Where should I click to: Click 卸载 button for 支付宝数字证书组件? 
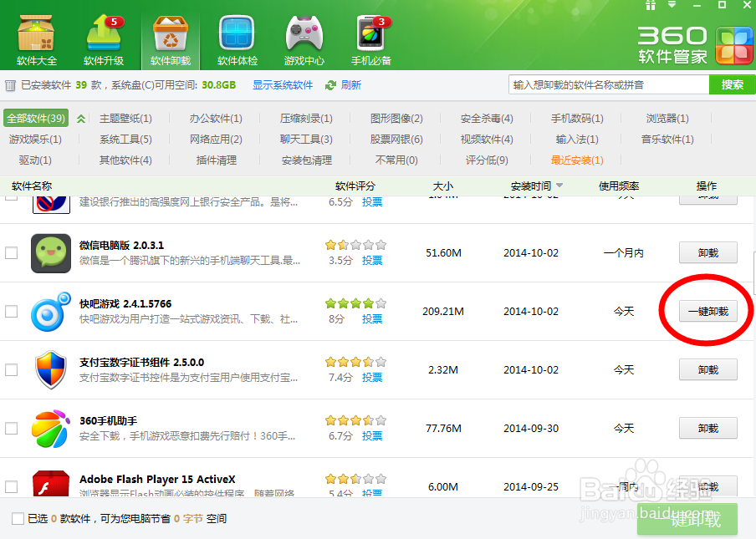pos(707,369)
